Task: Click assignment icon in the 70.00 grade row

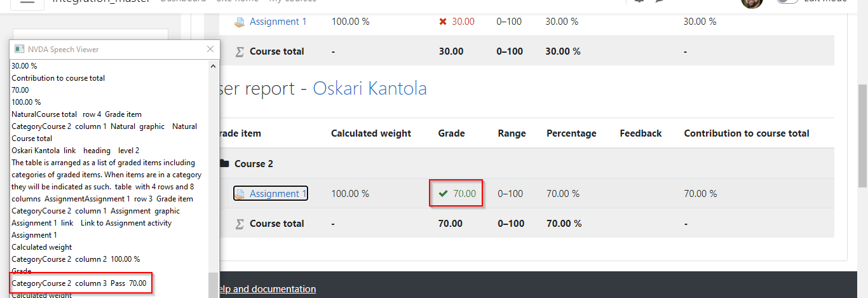Action: 240,194
